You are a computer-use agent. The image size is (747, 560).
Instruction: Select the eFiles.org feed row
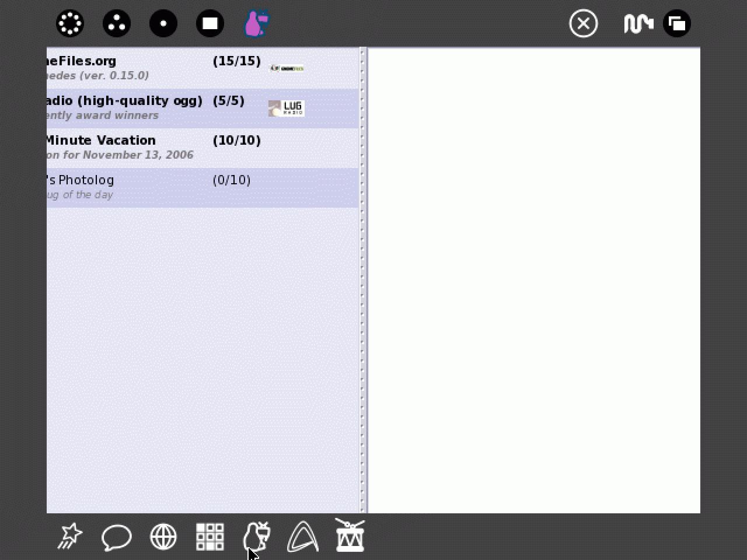click(x=203, y=68)
